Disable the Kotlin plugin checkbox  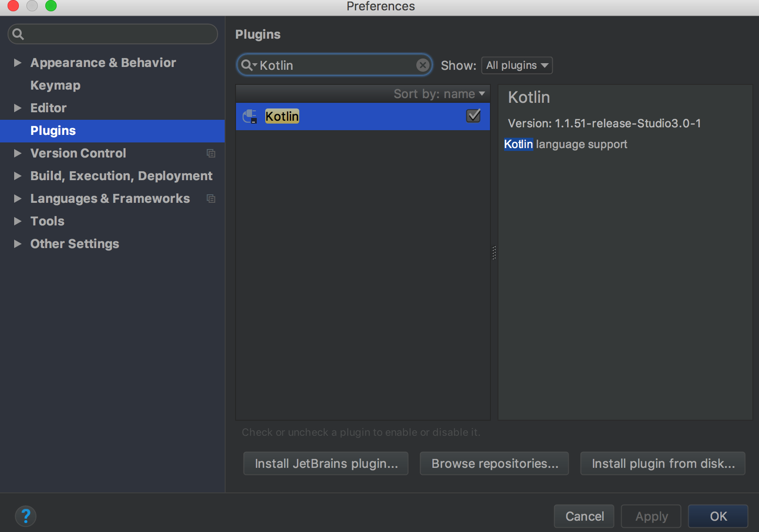tap(473, 116)
